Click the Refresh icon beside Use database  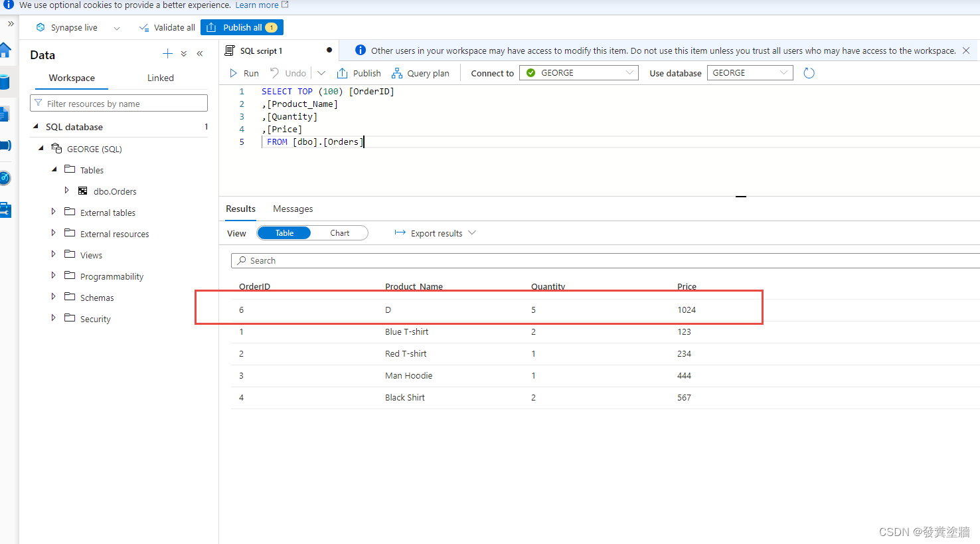point(809,73)
